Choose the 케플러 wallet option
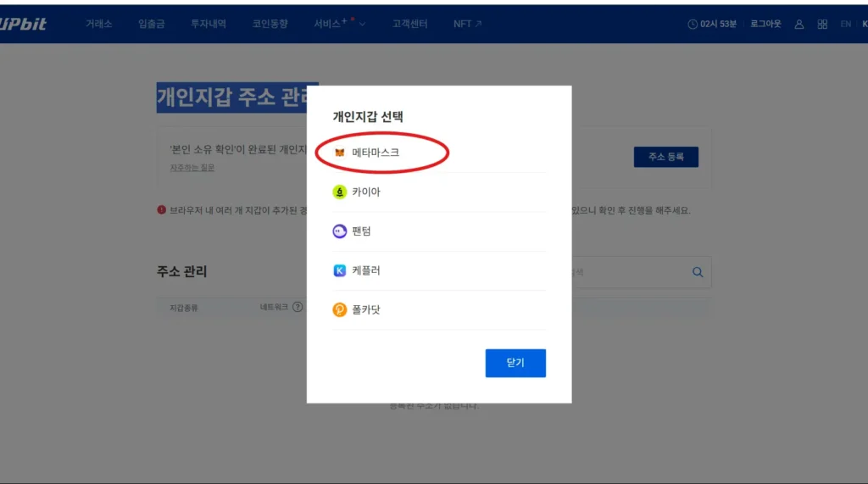The image size is (868, 484). click(439, 270)
